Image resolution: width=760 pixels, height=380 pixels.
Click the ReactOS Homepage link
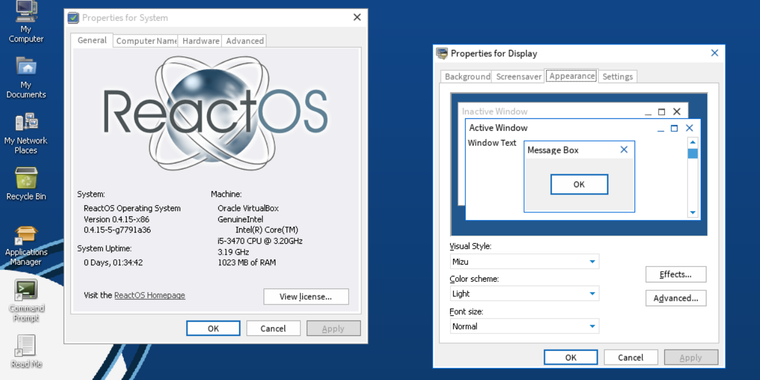149,295
